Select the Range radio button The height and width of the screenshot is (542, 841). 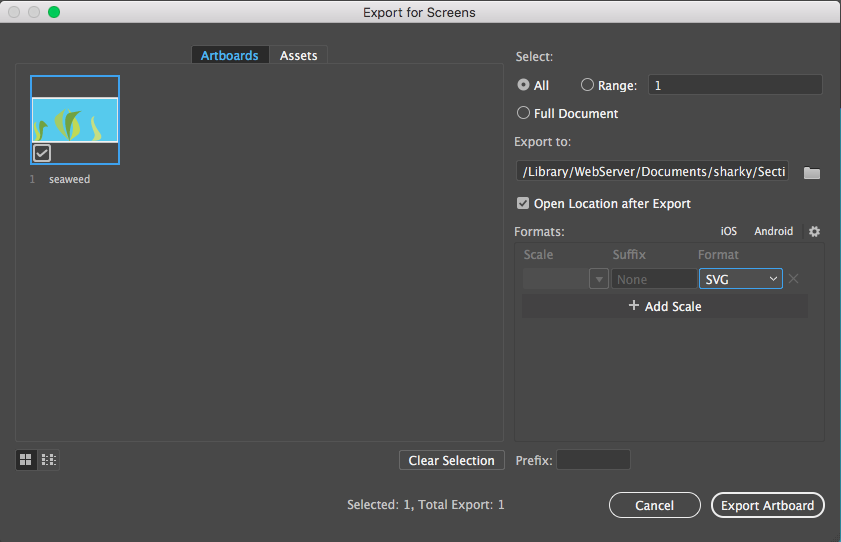[x=587, y=86]
